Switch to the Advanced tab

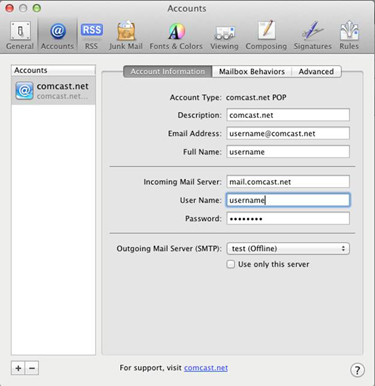coord(316,71)
